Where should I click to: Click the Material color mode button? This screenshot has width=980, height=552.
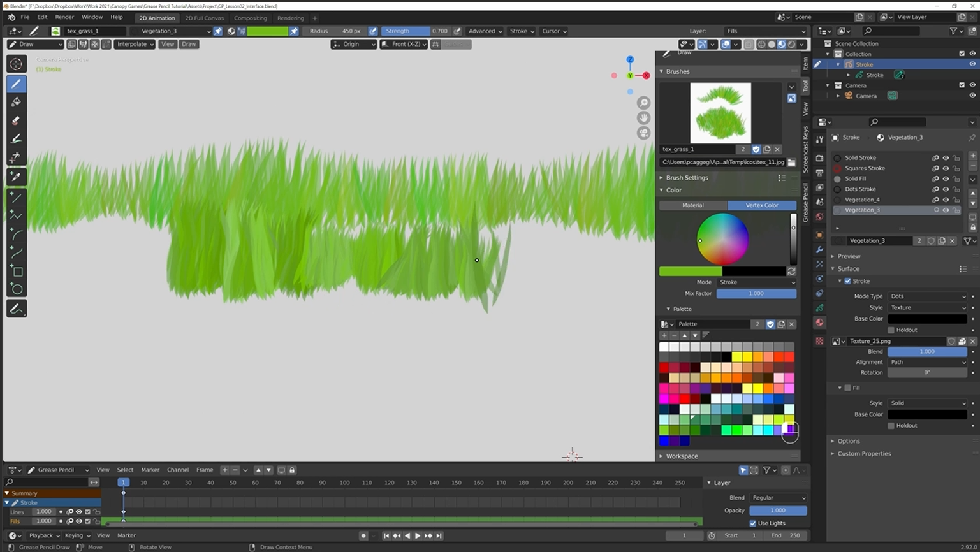[x=693, y=205]
